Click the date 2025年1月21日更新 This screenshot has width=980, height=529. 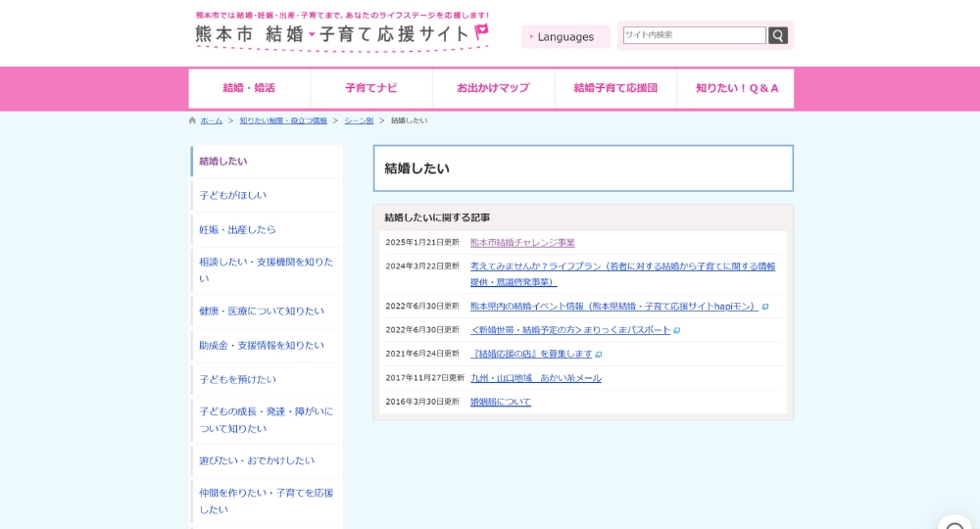pos(422,242)
